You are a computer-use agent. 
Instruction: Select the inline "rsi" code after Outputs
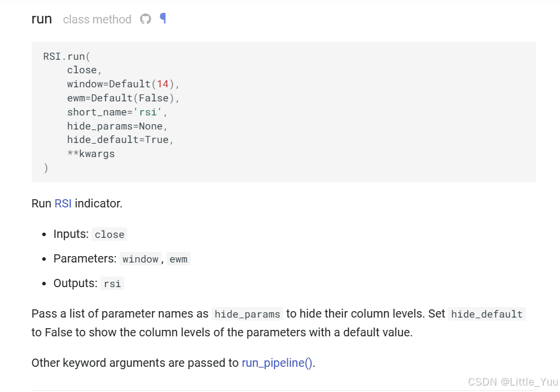pos(112,284)
